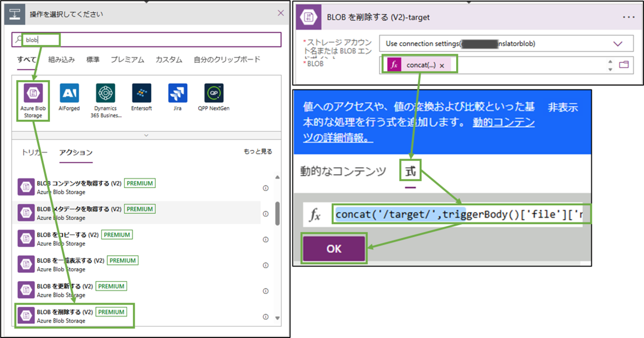Select the QPP NextGen connector icon
644x338 pixels.
click(214, 93)
